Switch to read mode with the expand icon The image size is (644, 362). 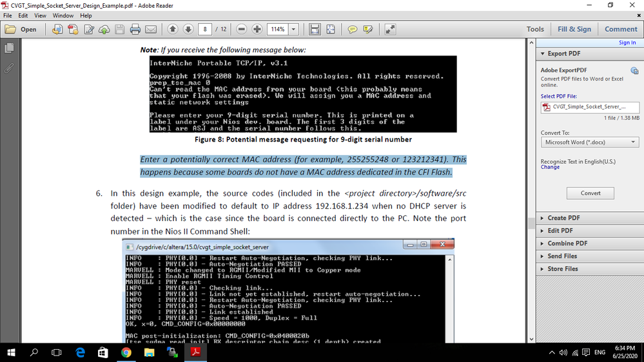[x=390, y=29]
